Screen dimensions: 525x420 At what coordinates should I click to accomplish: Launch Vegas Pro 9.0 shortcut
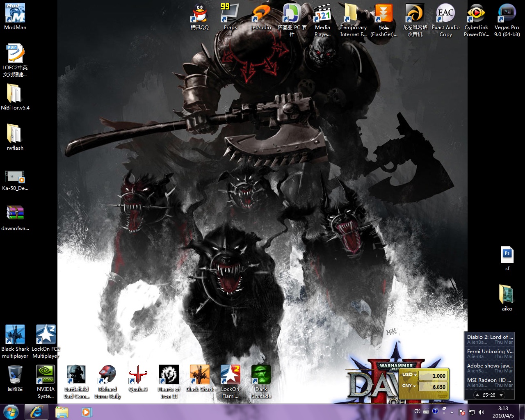pyautogui.click(x=507, y=20)
